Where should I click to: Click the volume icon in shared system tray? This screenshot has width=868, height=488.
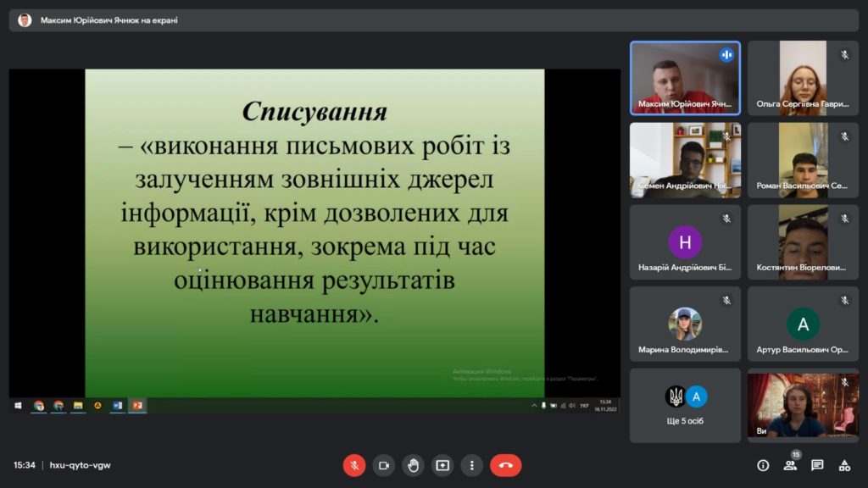tap(572, 406)
